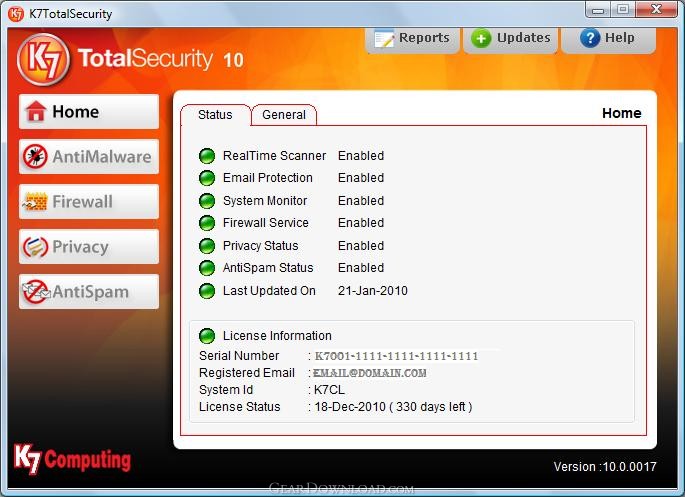This screenshot has height=497, width=685.
Task: Click green indicator for AntiSpam Status
Action: point(207,268)
